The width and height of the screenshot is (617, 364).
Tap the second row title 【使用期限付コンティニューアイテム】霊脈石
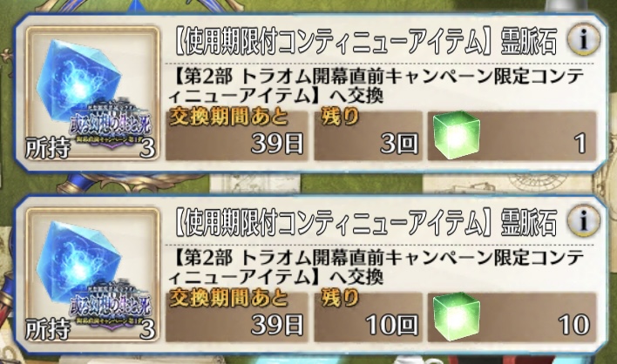click(x=366, y=222)
